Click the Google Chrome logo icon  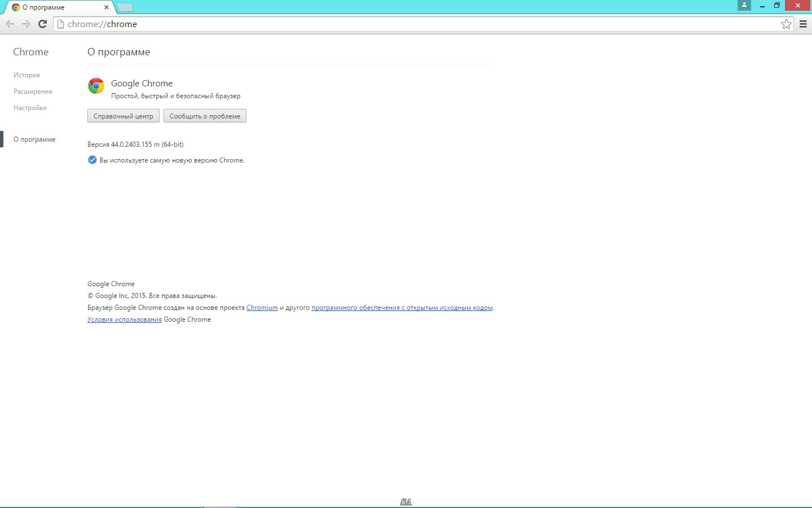point(96,86)
